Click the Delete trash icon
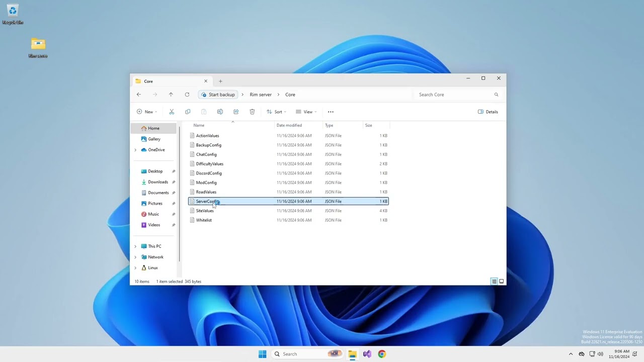644x362 pixels. click(x=252, y=112)
